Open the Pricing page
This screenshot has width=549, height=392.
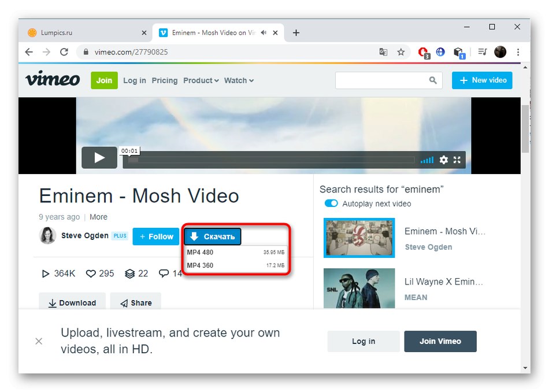165,80
